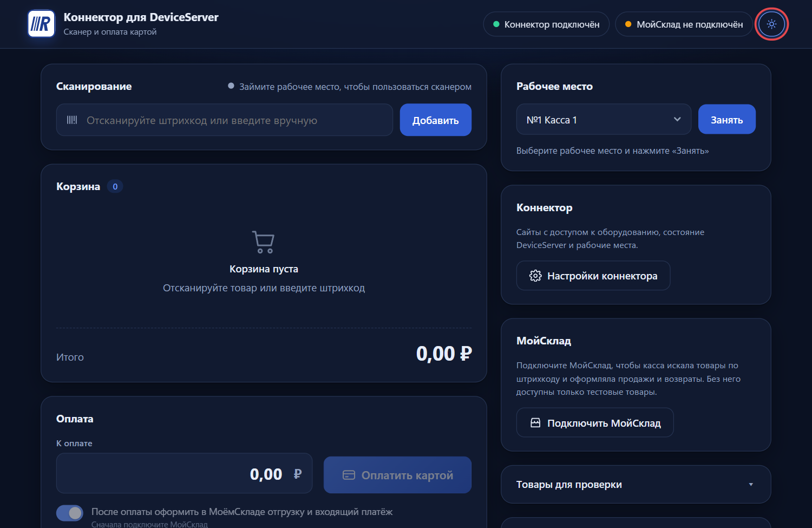
Task: Click the МойСклад не подключён status badge
Action: [684, 24]
